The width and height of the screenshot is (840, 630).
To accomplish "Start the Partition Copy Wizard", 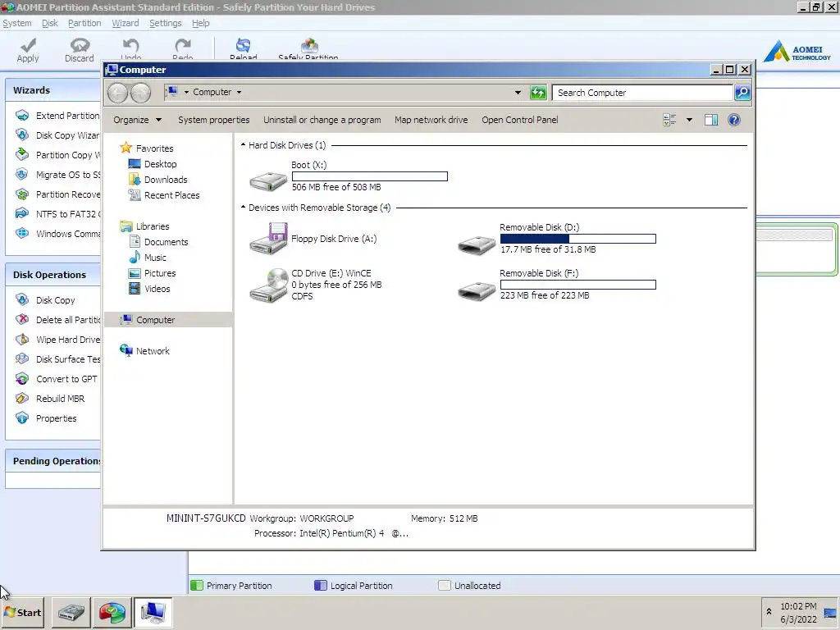I will pos(57,155).
